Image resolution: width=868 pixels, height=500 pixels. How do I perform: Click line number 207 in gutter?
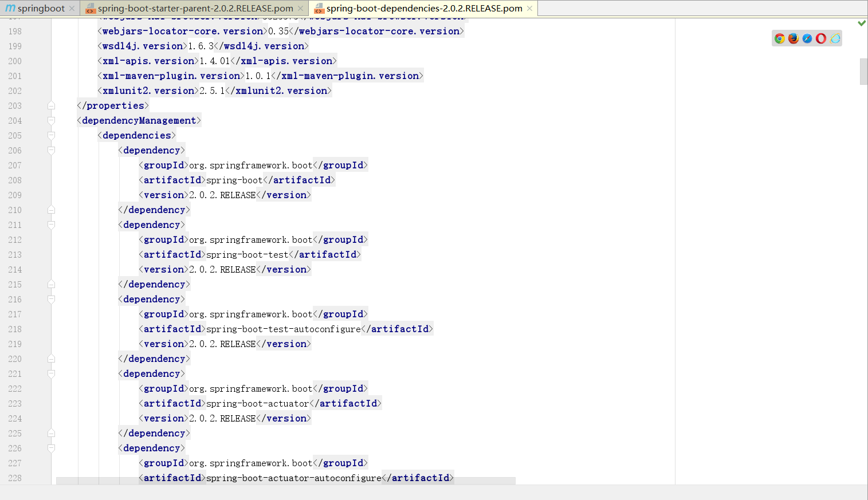tap(15, 165)
